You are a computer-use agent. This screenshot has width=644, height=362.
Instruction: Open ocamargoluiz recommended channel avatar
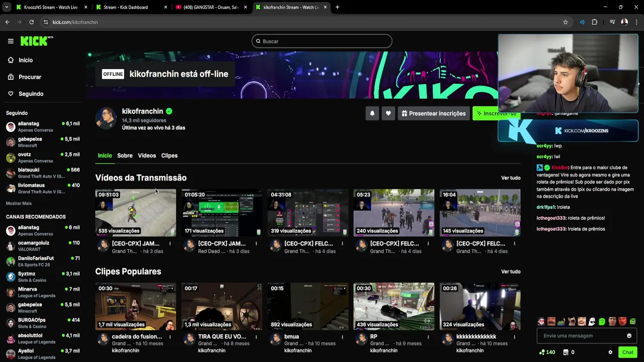click(11, 246)
